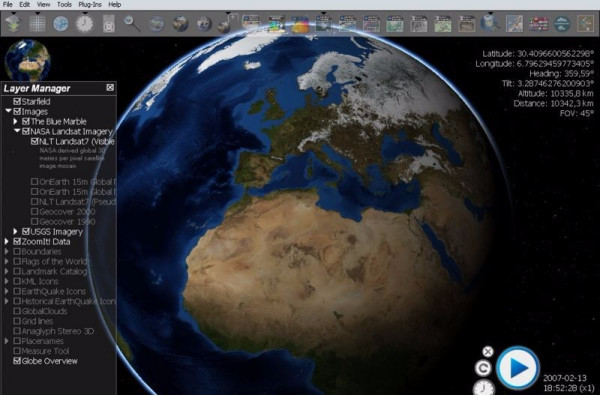Uncheck the NLT Landsat7 (Visible) checkbox
This screenshot has width=600, height=395.
pos(35,141)
